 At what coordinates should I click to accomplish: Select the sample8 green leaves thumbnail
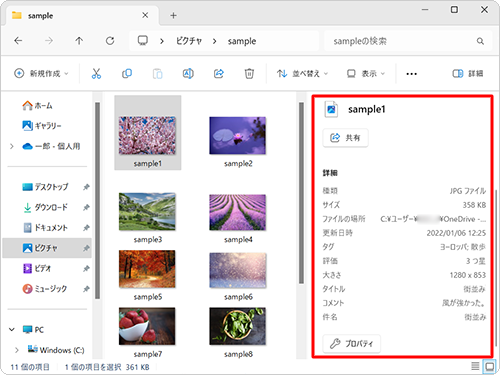coord(238,326)
